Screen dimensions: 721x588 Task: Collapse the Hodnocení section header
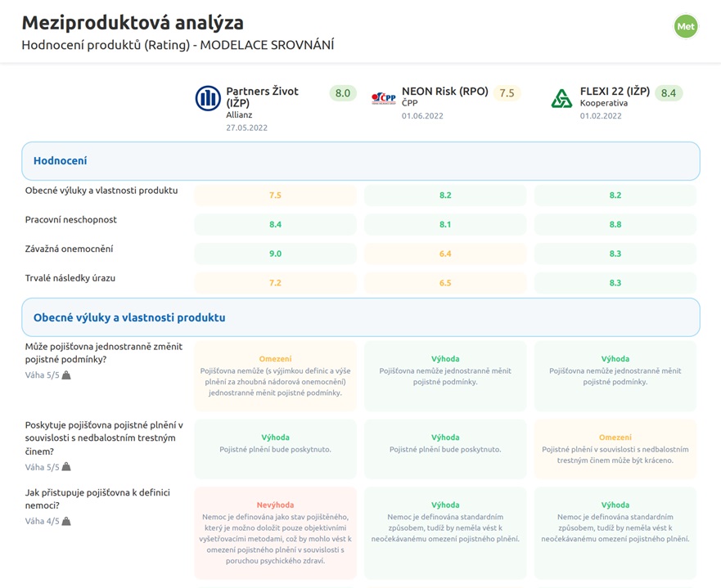(x=361, y=161)
